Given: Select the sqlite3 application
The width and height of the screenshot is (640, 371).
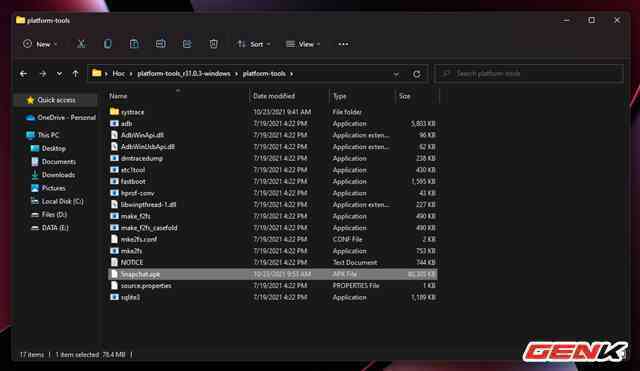Looking at the screenshot, I should tap(273, 297).
